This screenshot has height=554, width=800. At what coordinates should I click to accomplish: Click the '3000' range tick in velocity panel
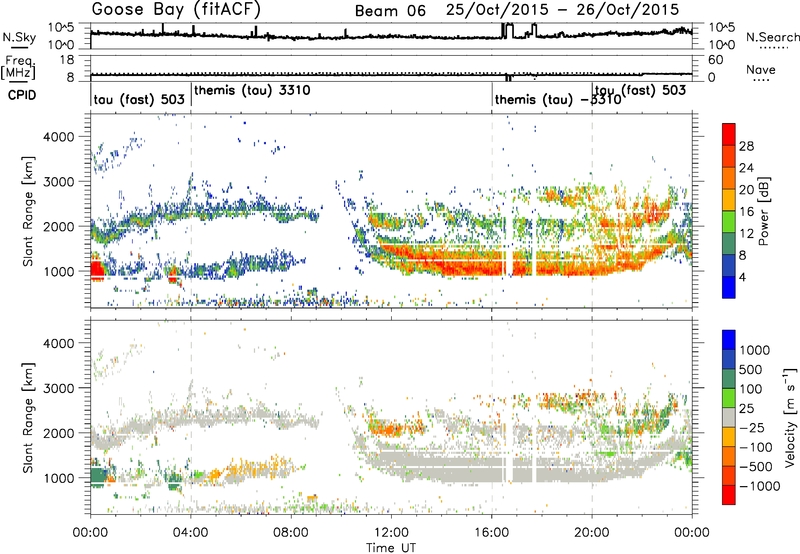[58, 388]
